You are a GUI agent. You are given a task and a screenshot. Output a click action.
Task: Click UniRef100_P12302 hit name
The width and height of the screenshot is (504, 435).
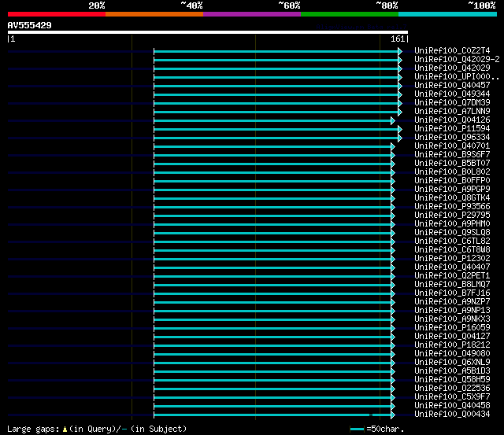[452, 259]
